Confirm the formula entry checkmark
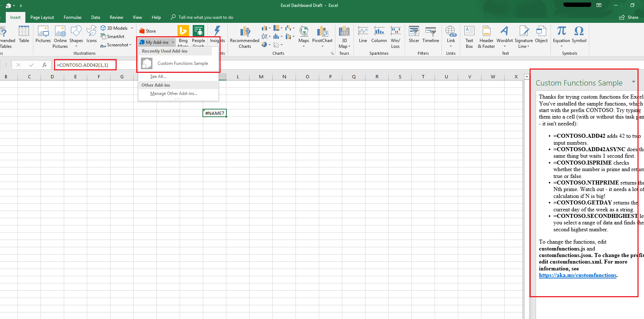Image resolution: width=644 pixels, height=319 pixels. [x=32, y=65]
